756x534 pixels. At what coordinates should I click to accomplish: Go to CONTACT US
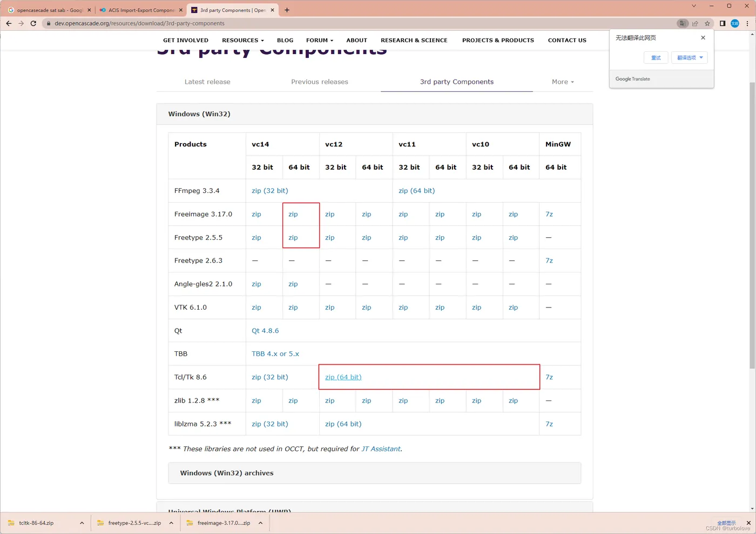[567, 41]
